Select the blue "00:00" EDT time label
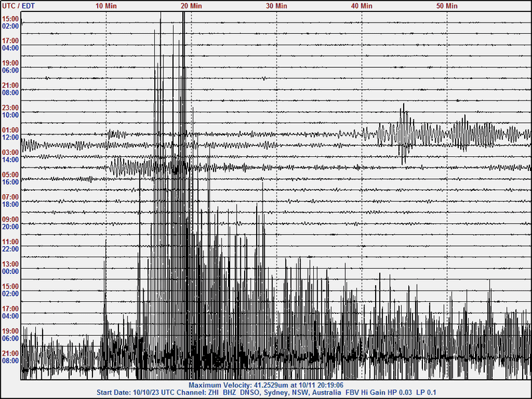Screen dimensions: 532x399 [x=11, y=271]
